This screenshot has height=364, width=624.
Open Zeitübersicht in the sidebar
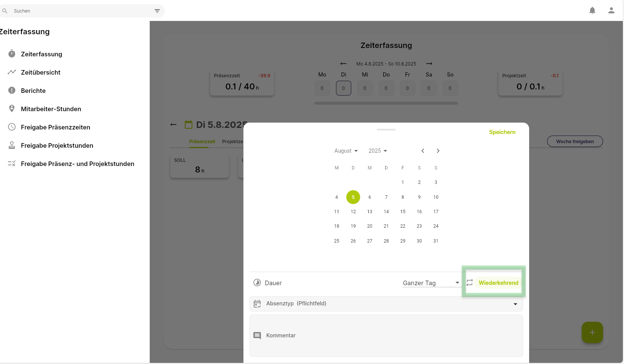(41, 72)
